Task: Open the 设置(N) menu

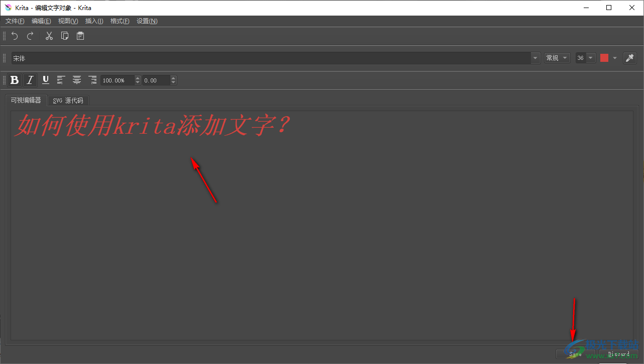Action: pyautogui.click(x=147, y=21)
